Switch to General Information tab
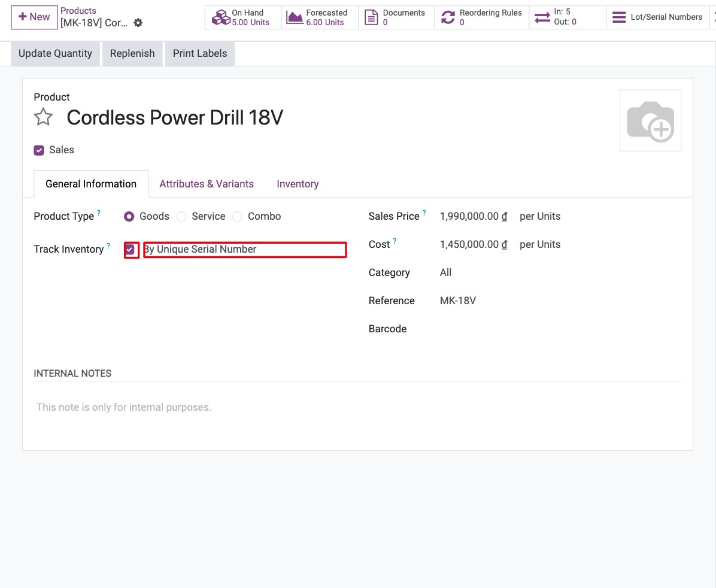716x588 pixels. tap(91, 184)
